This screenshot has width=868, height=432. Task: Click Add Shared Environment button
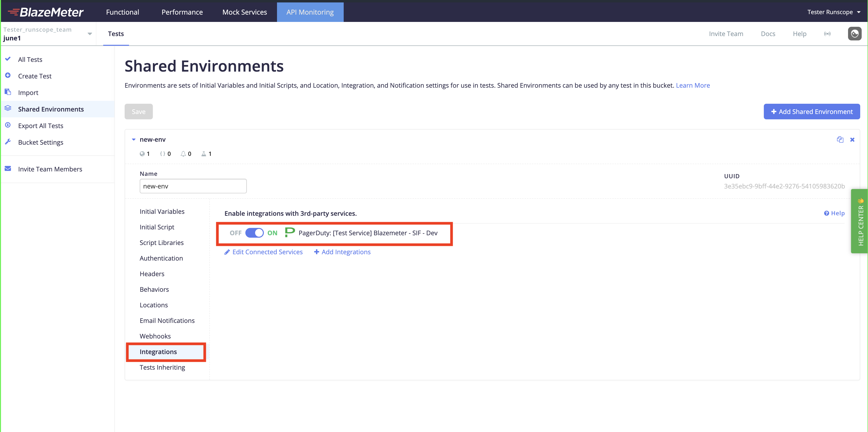812,112
